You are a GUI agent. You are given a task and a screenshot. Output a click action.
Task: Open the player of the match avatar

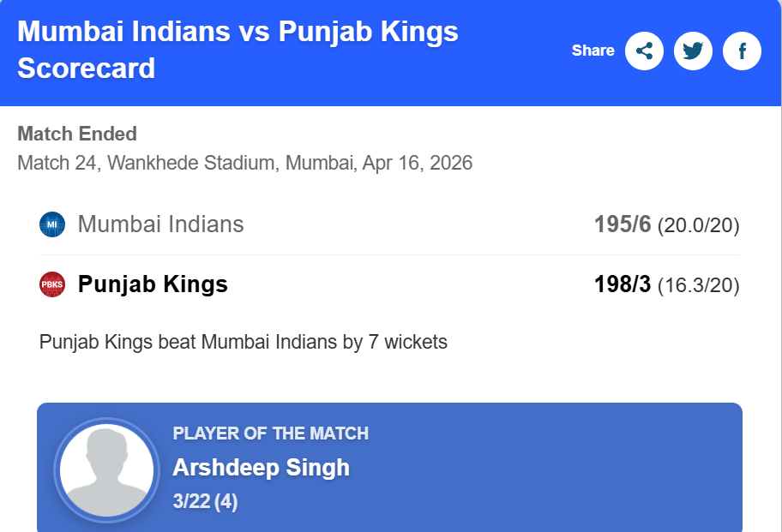pyautogui.click(x=107, y=470)
